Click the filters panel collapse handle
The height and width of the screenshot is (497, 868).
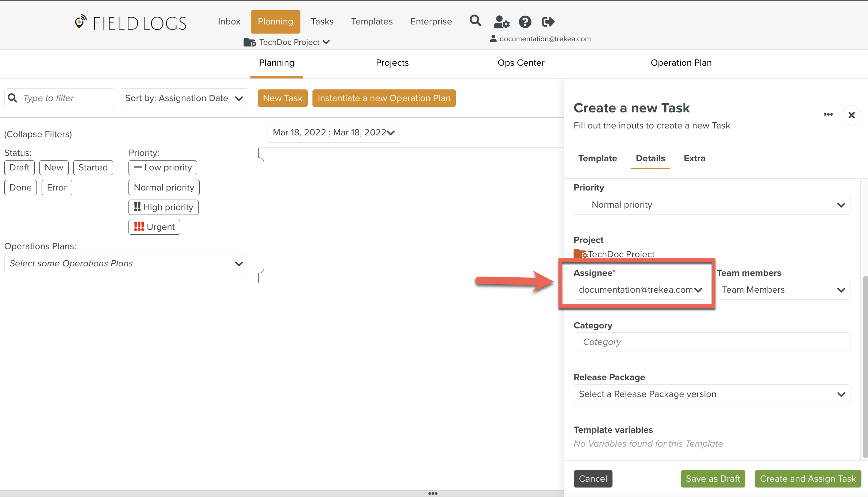tap(261, 215)
